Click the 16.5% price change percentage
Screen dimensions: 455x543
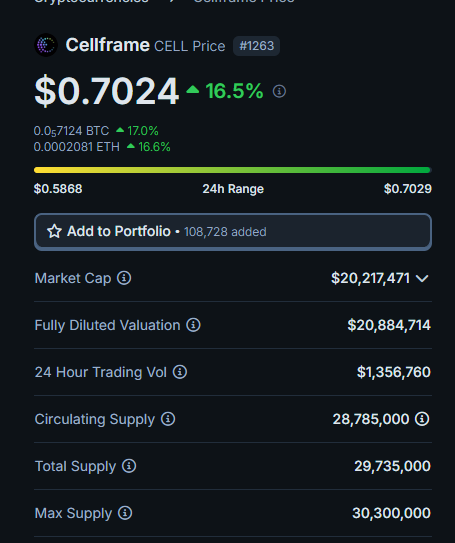click(x=234, y=91)
